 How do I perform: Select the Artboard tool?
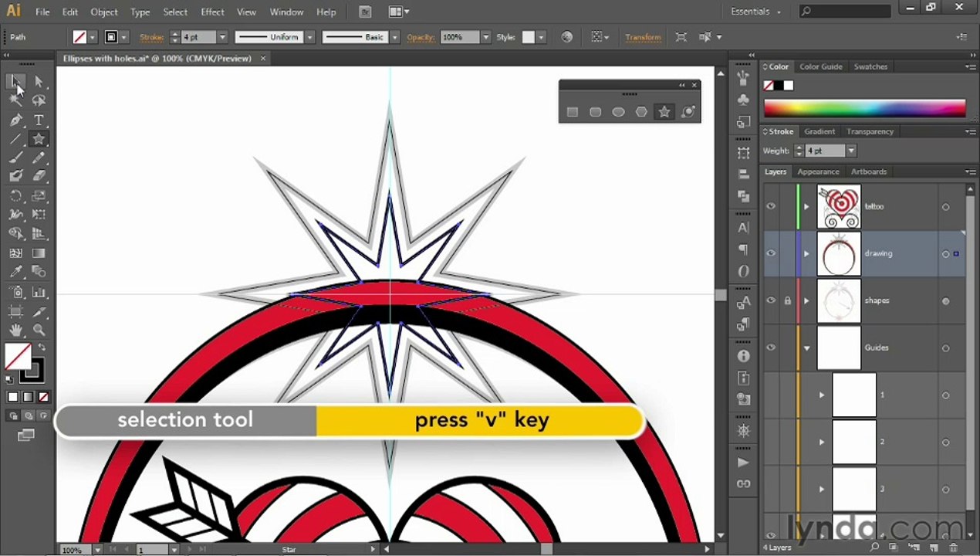point(15,311)
